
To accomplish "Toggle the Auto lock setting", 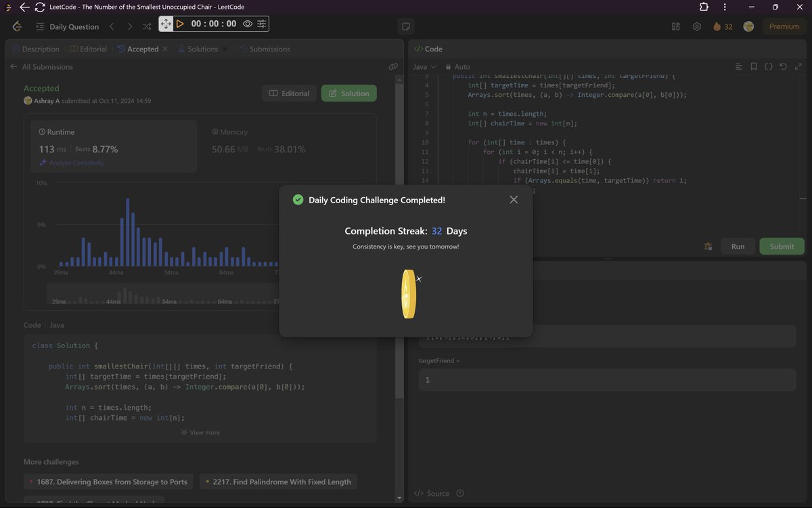I will pos(457,66).
